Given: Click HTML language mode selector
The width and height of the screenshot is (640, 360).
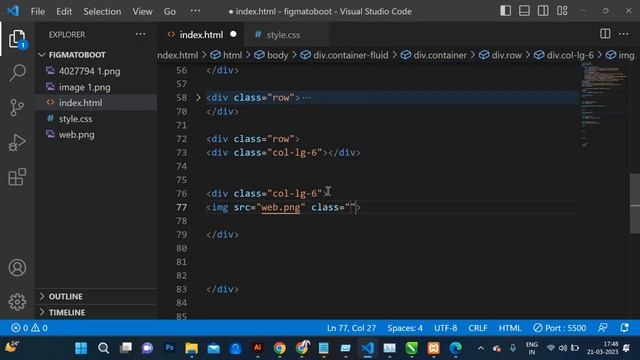Looking at the screenshot, I should 510,328.
